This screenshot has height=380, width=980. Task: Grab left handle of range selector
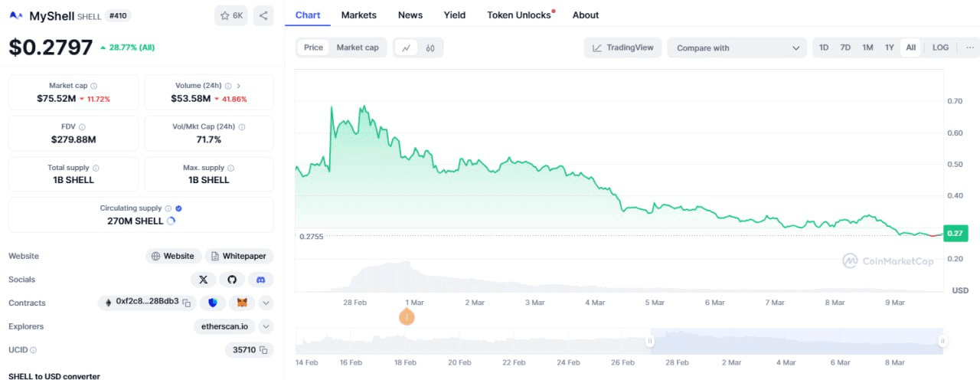pos(651,341)
